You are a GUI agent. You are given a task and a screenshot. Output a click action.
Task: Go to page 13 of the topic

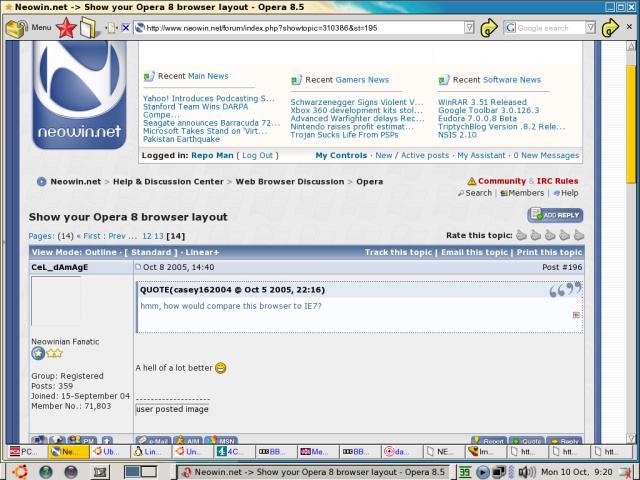pyautogui.click(x=159, y=236)
